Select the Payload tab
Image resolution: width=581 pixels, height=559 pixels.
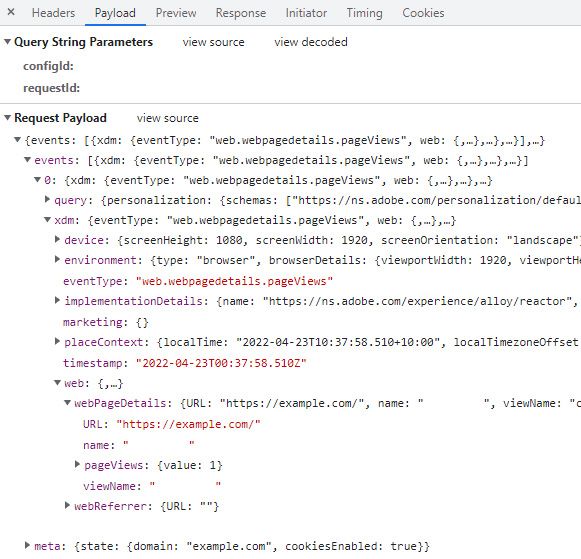(x=115, y=13)
